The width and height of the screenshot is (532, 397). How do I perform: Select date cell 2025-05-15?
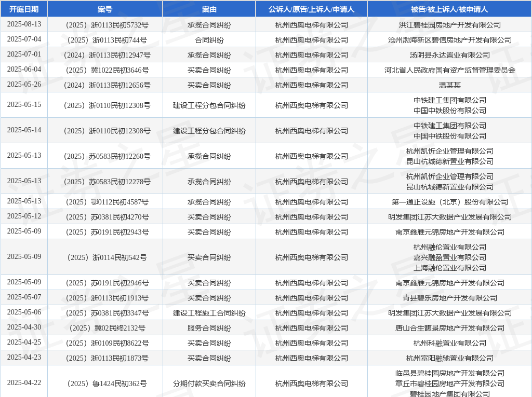coord(24,105)
